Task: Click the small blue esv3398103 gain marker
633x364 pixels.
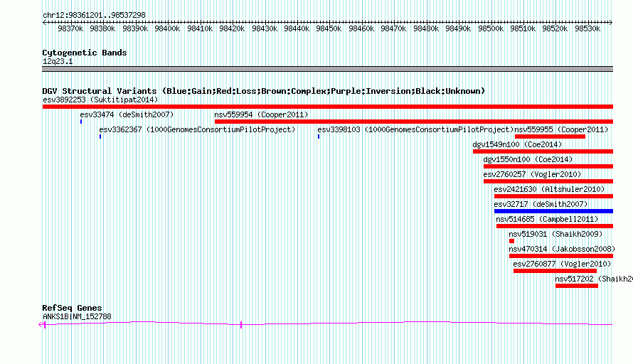Action: point(319,136)
